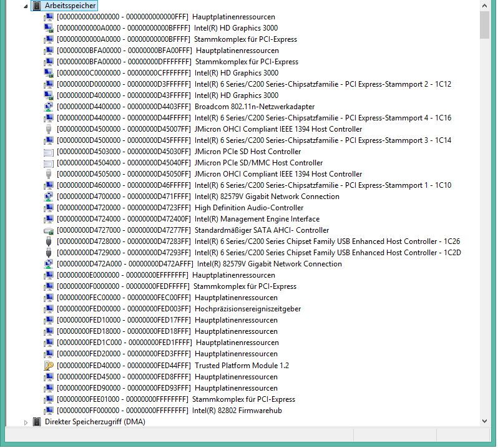Click the High Definition Audio-Controller icon
Image resolution: width=498 pixels, height=448 pixels.
point(49,208)
